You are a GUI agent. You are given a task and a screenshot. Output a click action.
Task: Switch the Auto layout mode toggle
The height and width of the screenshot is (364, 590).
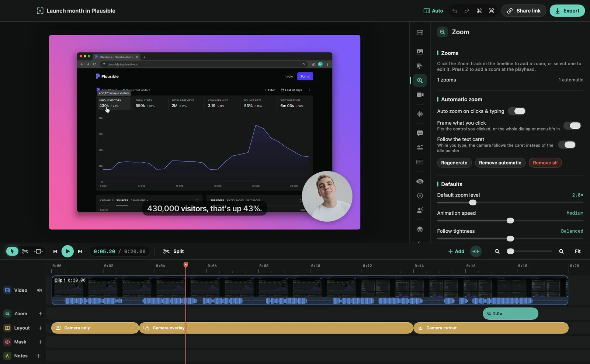433,11
